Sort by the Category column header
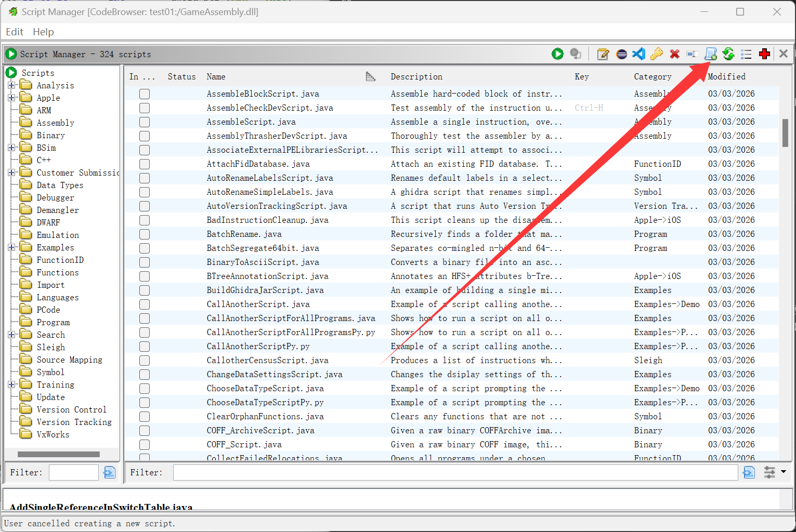Image resolution: width=796 pixels, height=532 pixels. coord(653,77)
